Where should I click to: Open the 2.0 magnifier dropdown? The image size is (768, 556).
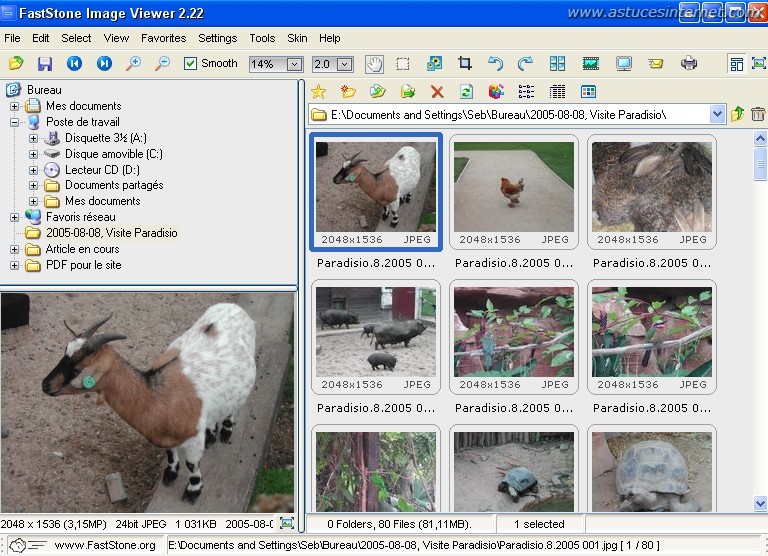[x=345, y=64]
